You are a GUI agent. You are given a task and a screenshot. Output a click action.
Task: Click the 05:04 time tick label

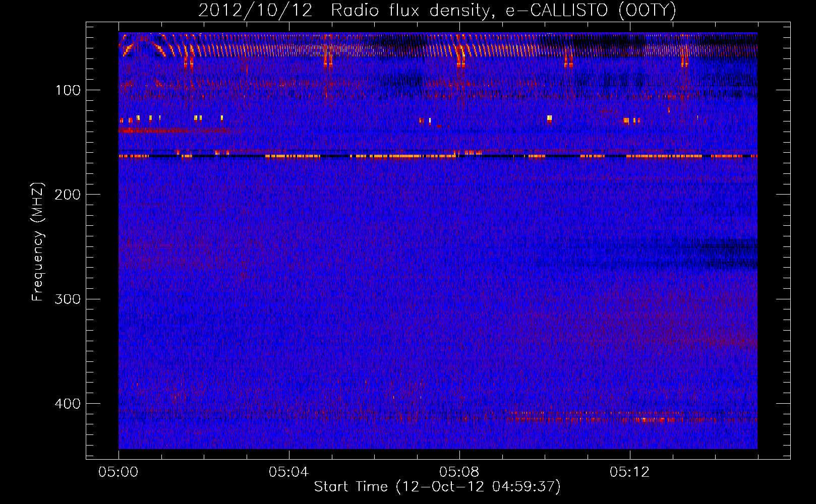(x=289, y=472)
